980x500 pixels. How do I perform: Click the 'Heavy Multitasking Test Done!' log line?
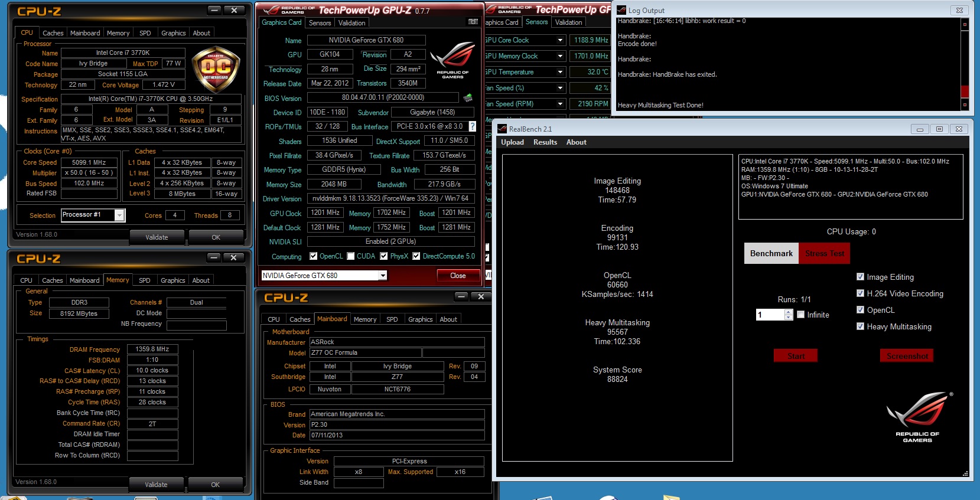coord(660,105)
